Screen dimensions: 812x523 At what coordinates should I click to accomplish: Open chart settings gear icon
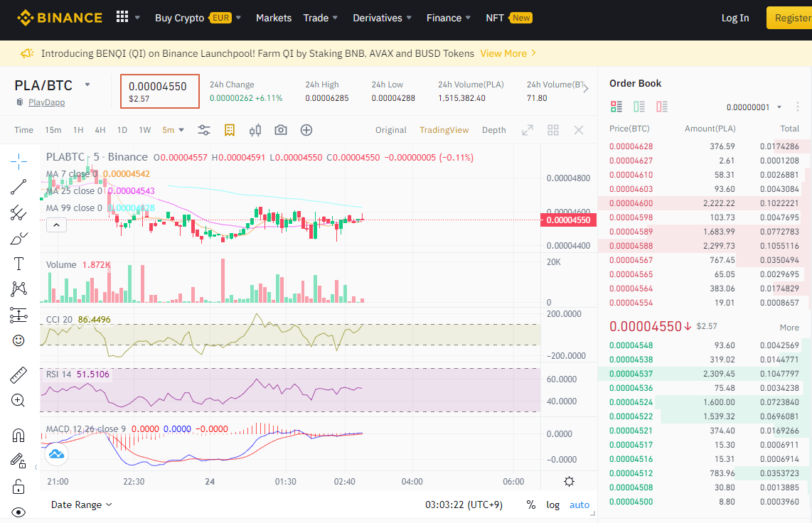coord(569,482)
